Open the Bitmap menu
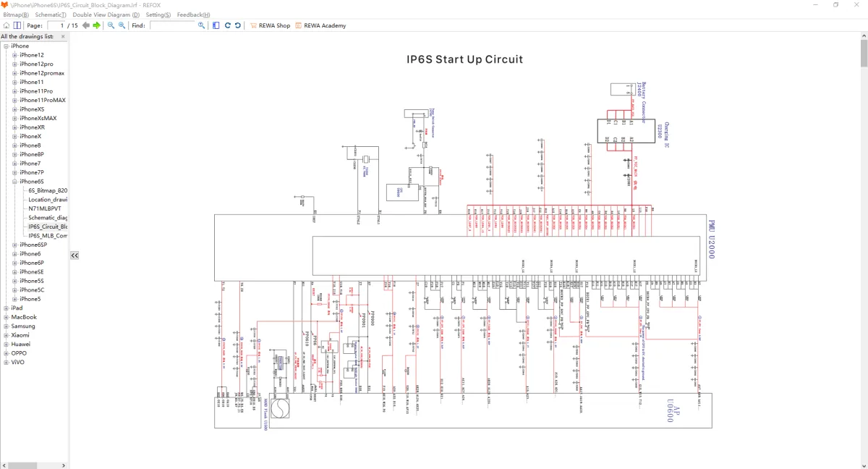 click(x=16, y=14)
